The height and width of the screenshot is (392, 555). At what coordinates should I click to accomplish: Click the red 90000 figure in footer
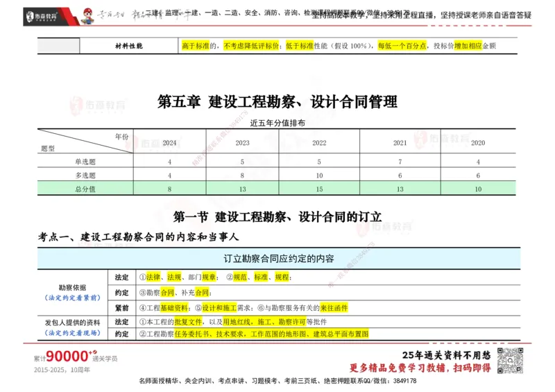coord(67,356)
